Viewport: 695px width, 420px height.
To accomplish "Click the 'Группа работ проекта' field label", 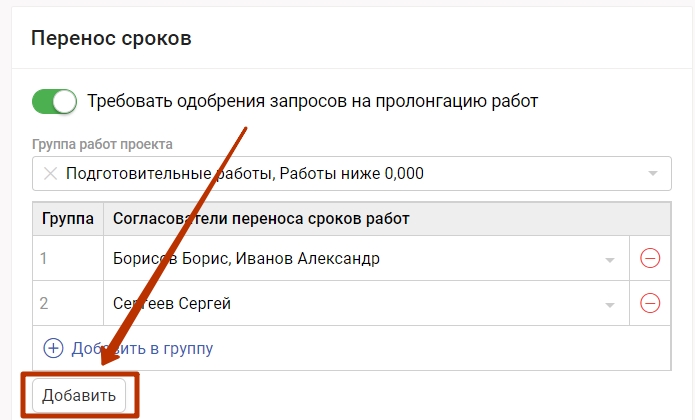I will [x=102, y=144].
